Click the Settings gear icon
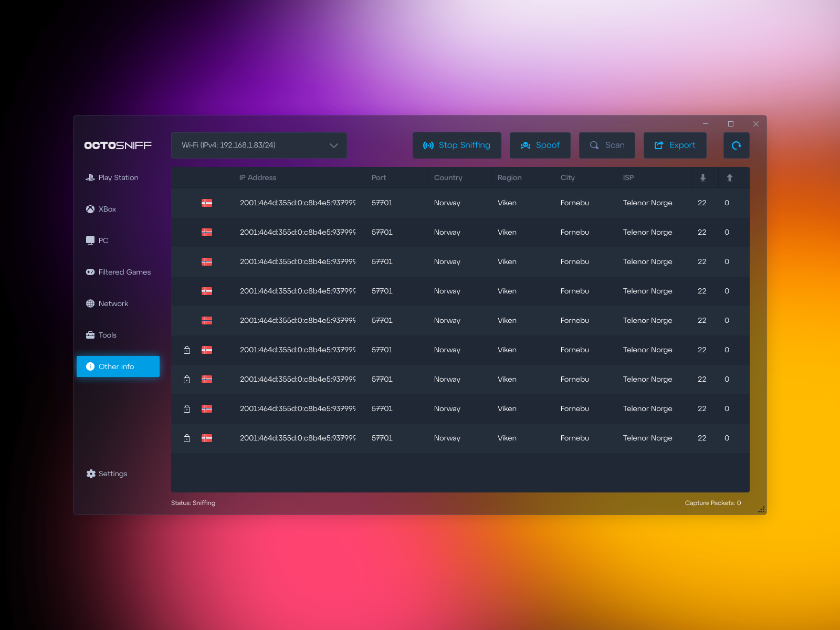Viewport: 840px width, 630px height. [x=90, y=473]
